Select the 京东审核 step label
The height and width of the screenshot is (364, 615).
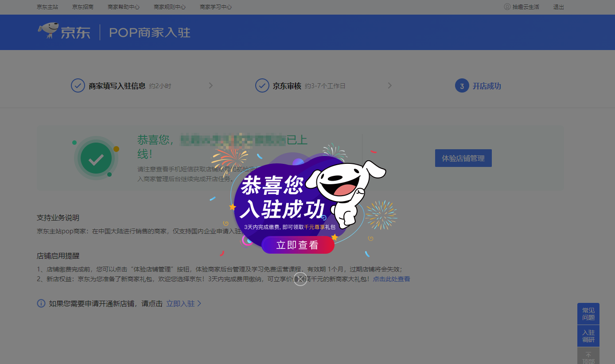pyautogui.click(x=287, y=86)
